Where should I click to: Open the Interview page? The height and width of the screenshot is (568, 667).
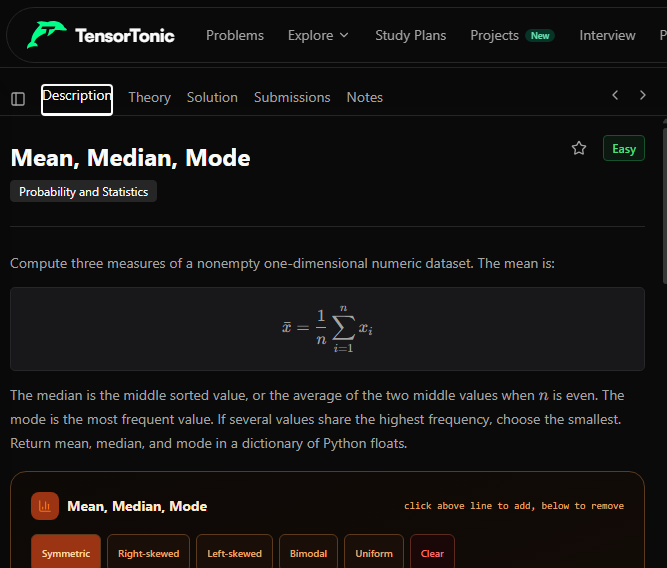pos(607,35)
